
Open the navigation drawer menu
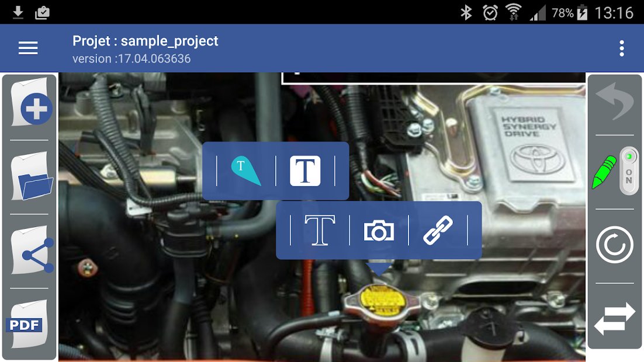[x=27, y=48]
